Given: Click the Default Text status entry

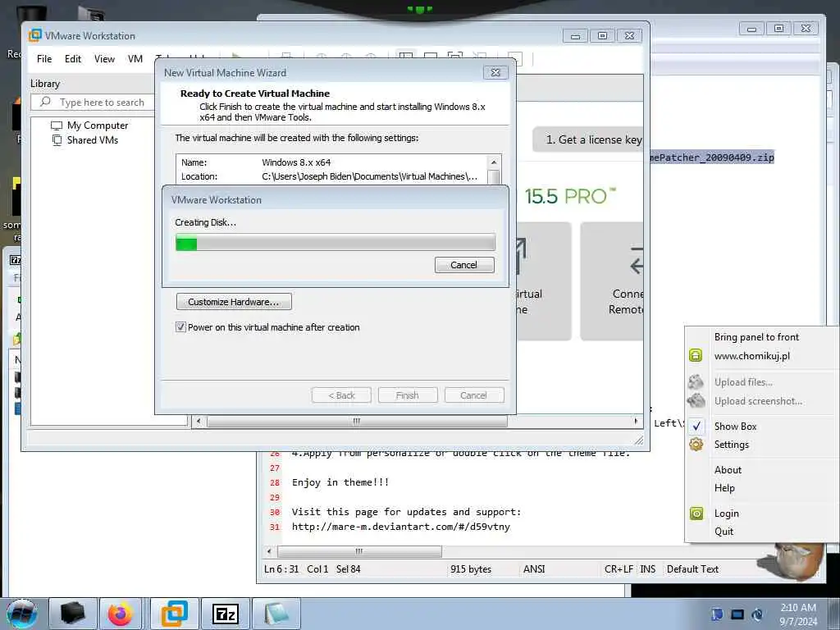Looking at the screenshot, I should pyautogui.click(x=692, y=569).
